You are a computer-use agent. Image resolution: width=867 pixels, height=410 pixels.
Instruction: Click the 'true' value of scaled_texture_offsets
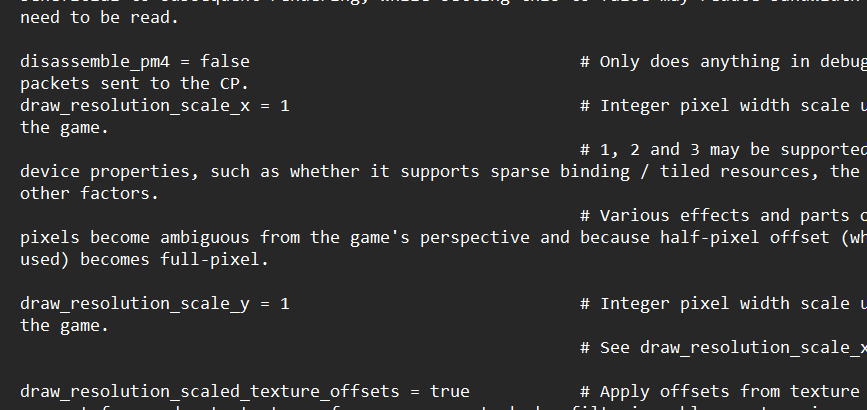[x=450, y=392]
